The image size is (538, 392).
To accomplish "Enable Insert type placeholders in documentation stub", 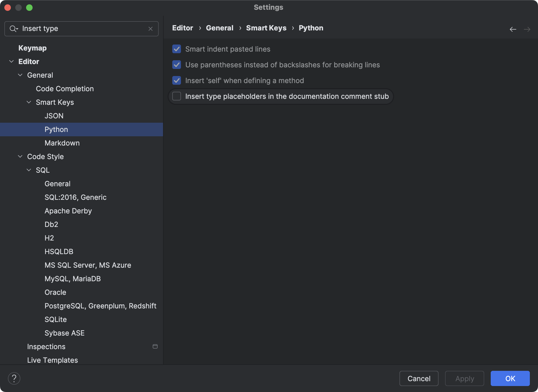I will 176,96.
